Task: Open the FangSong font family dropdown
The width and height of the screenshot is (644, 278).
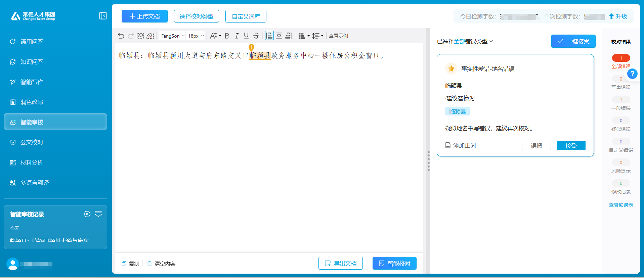Action: pyautogui.click(x=172, y=36)
